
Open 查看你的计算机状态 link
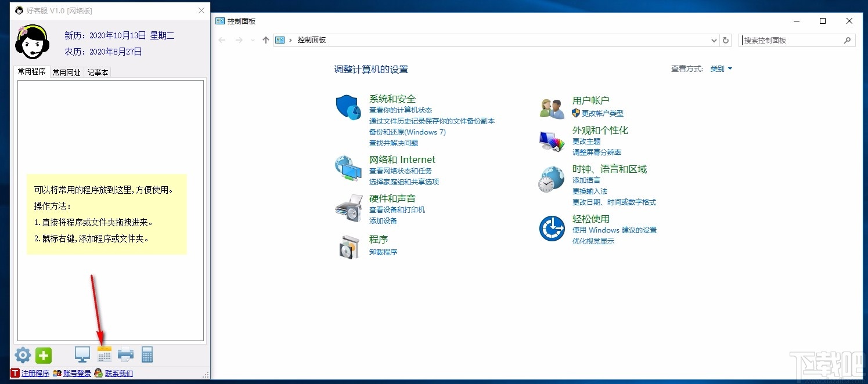[401, 110]
